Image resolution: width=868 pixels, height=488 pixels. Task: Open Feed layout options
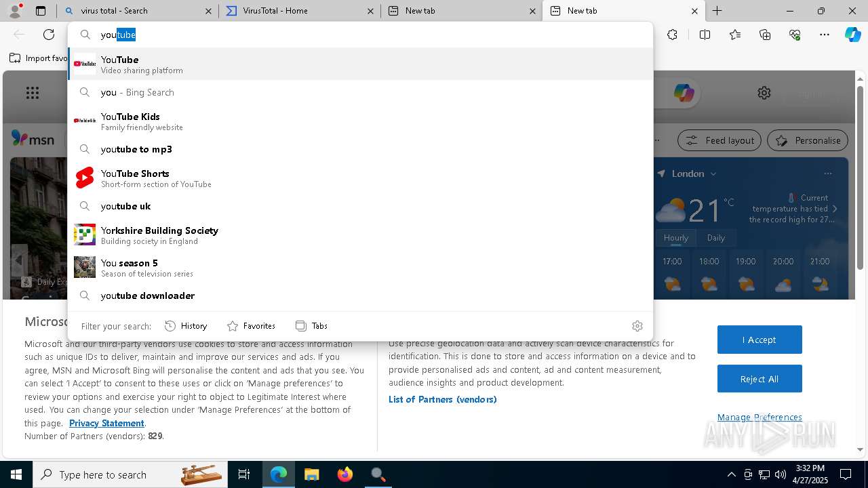(719, 140)
